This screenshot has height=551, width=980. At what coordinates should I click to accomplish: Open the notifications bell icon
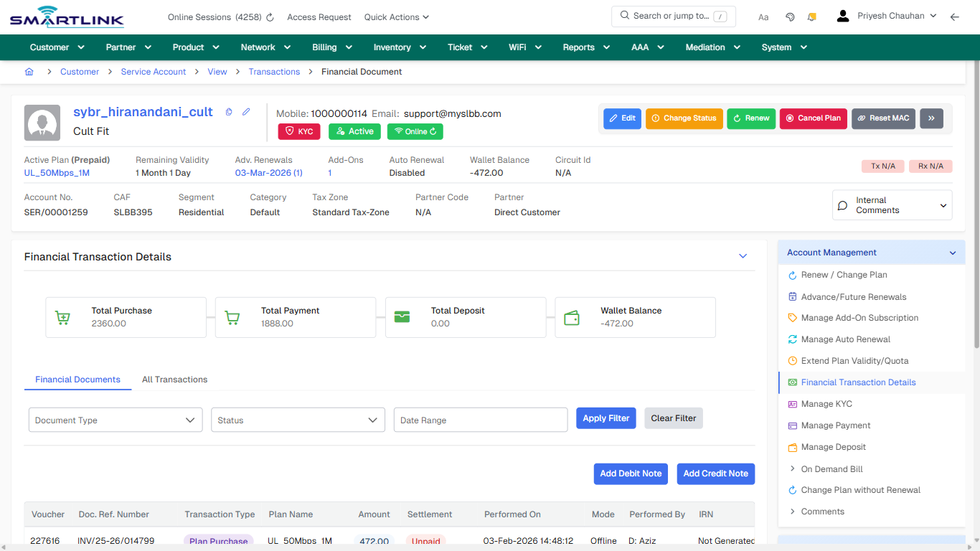(x=811, y=16)
